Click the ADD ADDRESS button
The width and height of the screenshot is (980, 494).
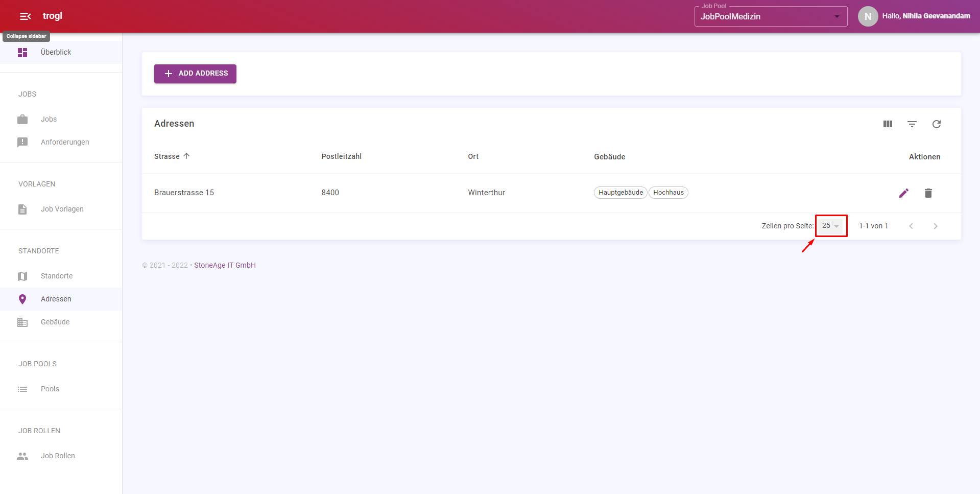point(195,74)
